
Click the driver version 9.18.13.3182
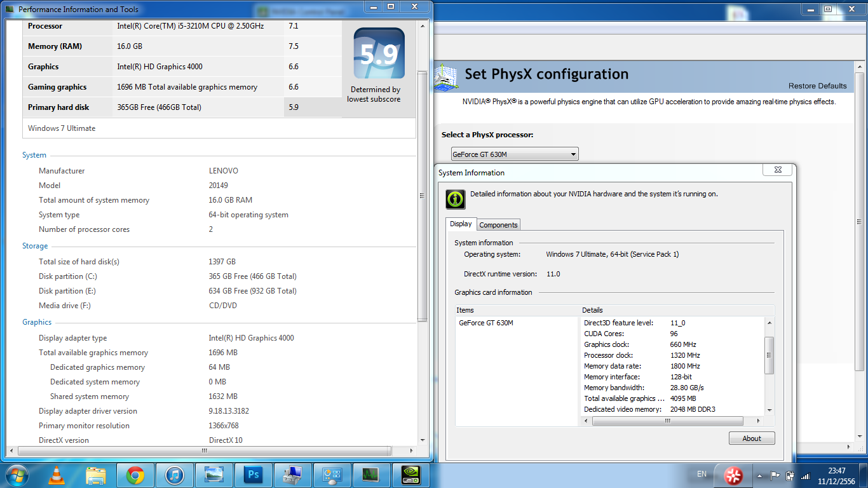point(229,411)
